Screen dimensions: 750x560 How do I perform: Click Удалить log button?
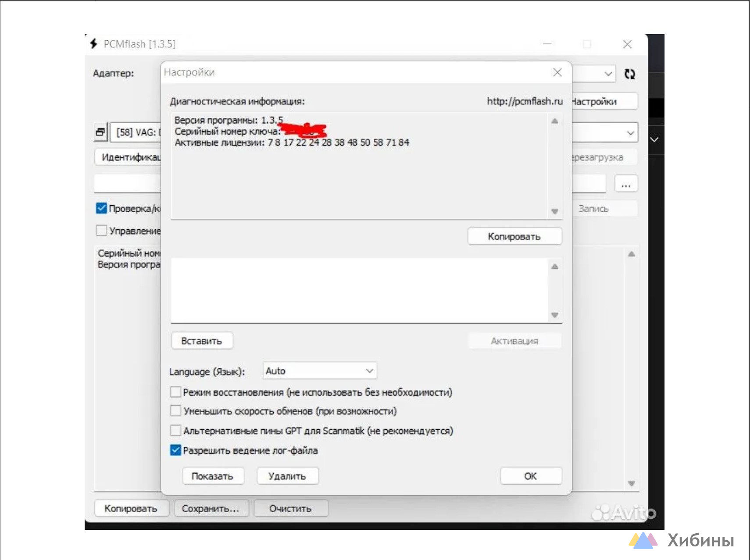tap(287, 476)
